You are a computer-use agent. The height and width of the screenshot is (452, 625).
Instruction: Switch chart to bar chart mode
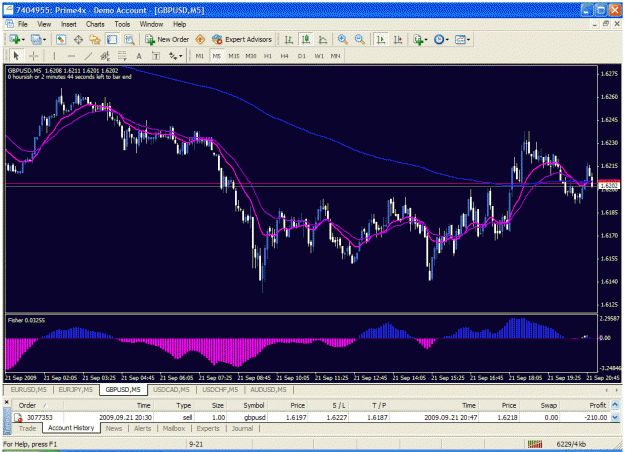(289, 39)
